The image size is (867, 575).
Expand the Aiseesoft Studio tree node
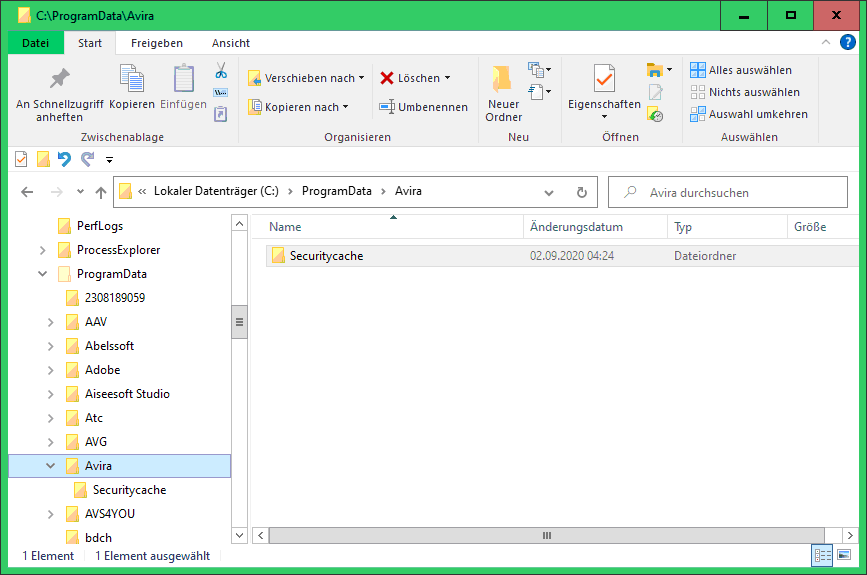(x=51, y=395)
